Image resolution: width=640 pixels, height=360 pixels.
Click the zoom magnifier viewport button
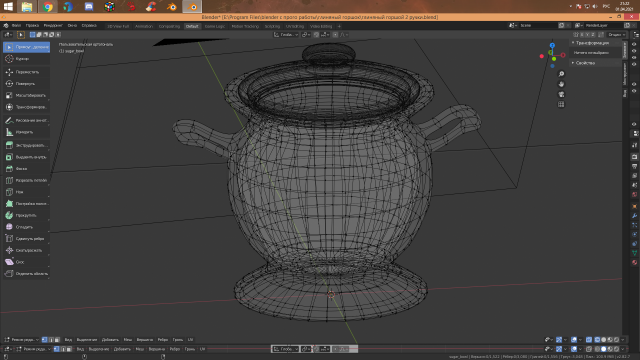pos(561,74)
